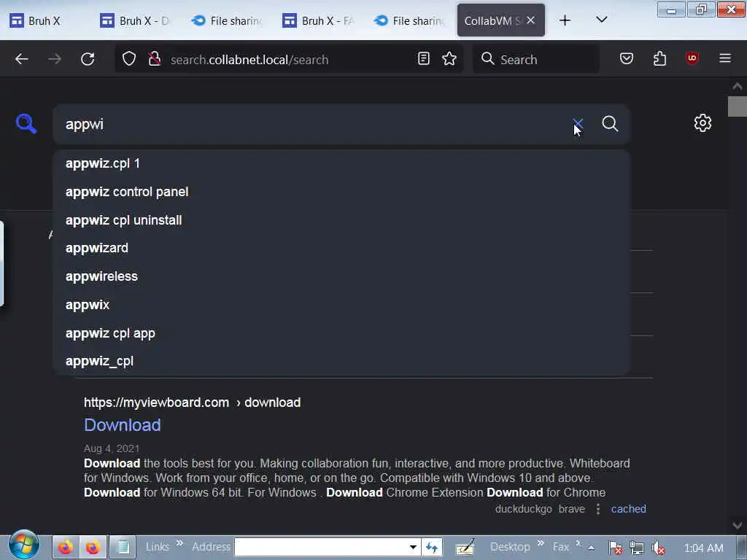This screenshot has height=560, width=747.
Task: Close the CollabVM tab
Action: (531, 20)
